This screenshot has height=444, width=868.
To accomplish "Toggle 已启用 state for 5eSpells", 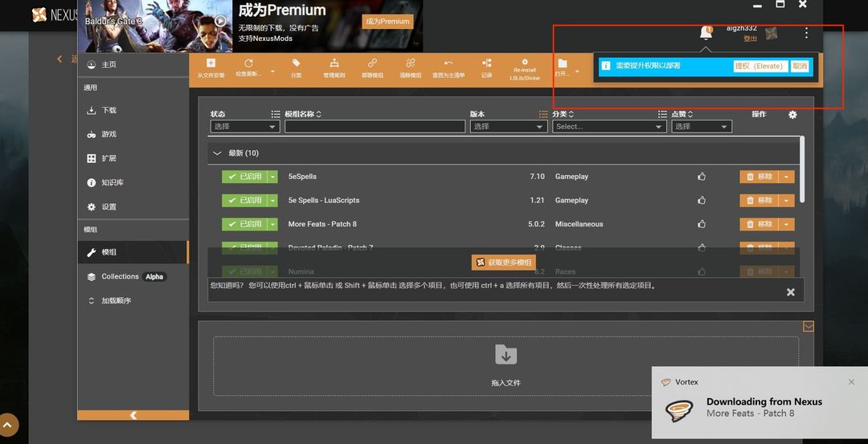I will [x=244, y=177].
